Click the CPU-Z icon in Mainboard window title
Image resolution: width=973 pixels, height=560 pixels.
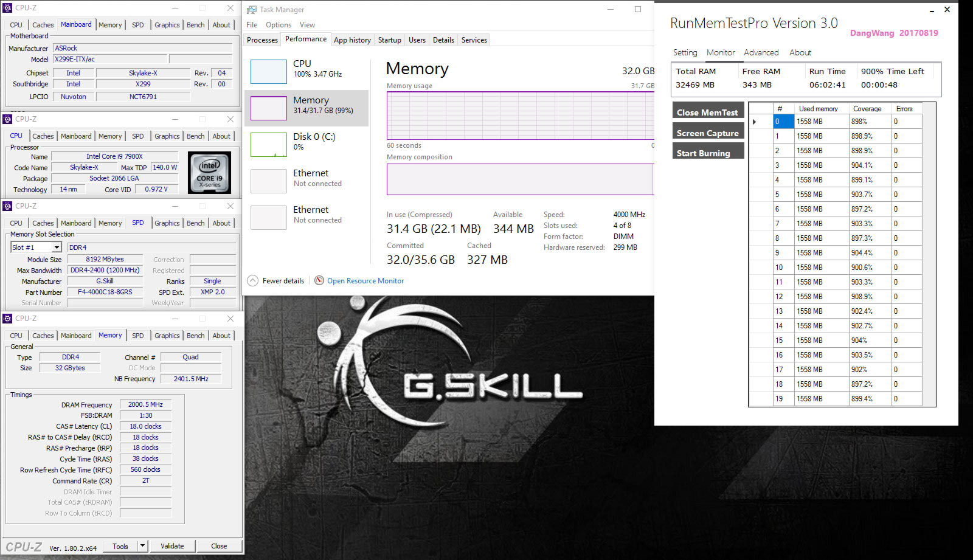click(7, 8)
